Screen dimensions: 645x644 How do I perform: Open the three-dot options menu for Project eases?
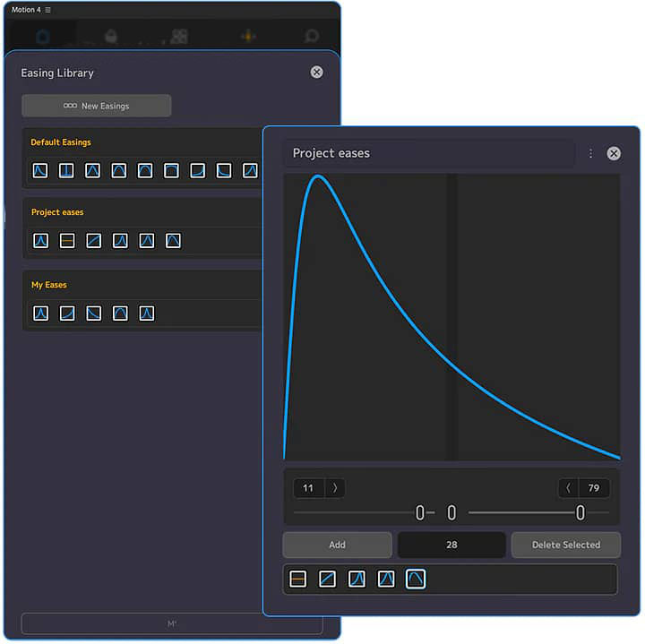click(590, 153)
